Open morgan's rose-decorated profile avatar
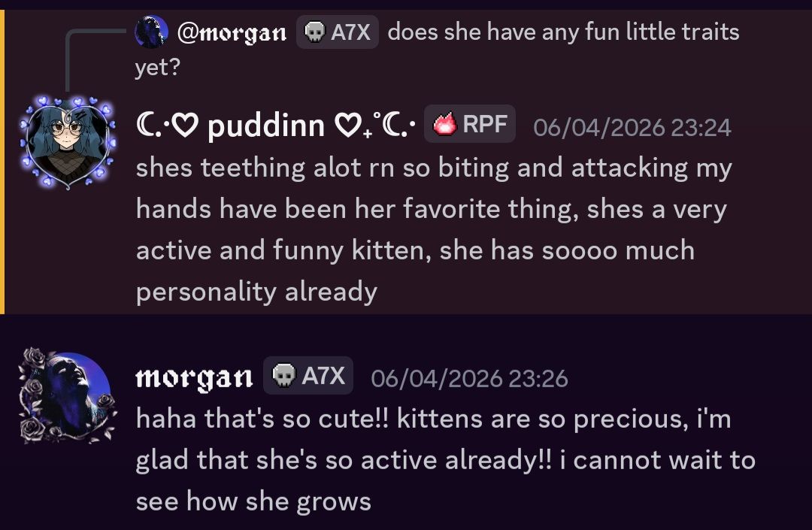The height and width of the screenshot is (530, 812). click(x=66, y=395)
